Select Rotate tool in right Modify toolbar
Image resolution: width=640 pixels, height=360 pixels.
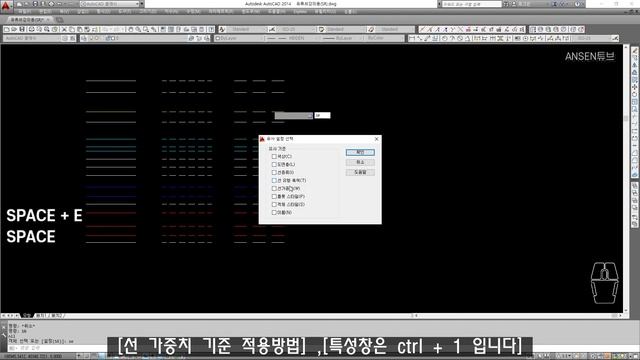coord(635,94)
